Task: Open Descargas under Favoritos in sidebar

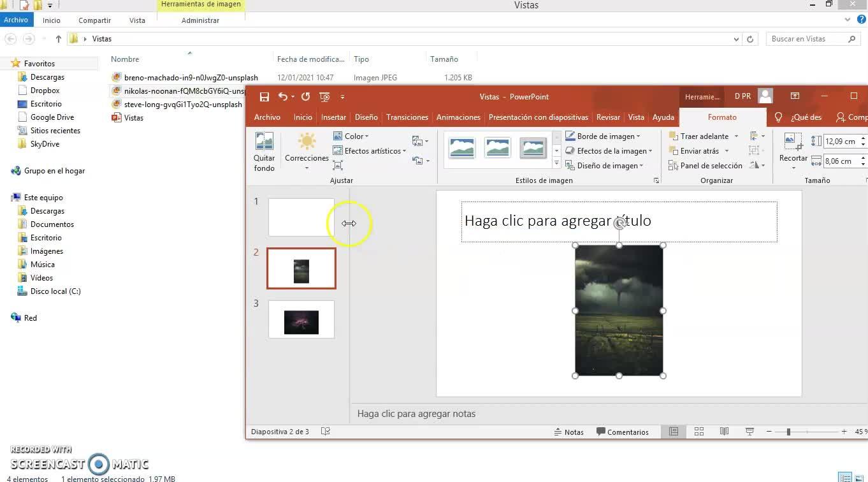Action: tap(47, 77)
